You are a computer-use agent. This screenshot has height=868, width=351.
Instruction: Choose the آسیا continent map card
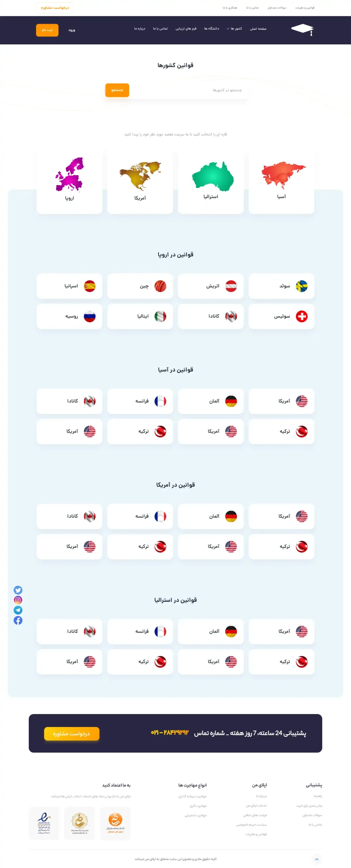tap(281, 182)
